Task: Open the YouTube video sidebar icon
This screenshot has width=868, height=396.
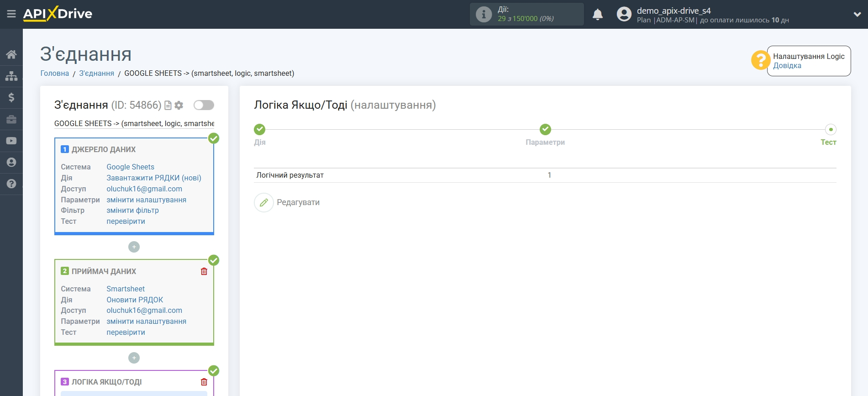Action: tap(11, 141)
